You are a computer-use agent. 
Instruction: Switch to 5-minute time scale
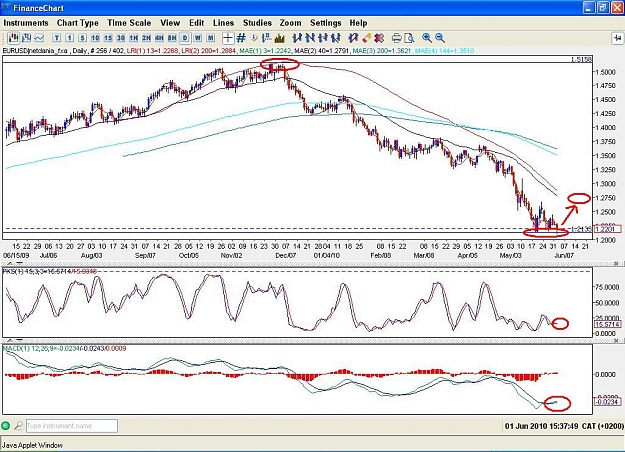(82, 38)
